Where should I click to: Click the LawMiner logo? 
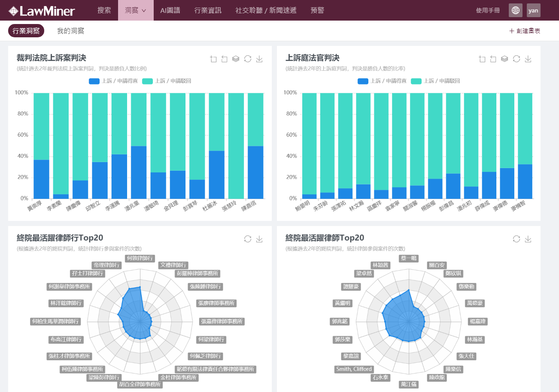click(42, 11)
